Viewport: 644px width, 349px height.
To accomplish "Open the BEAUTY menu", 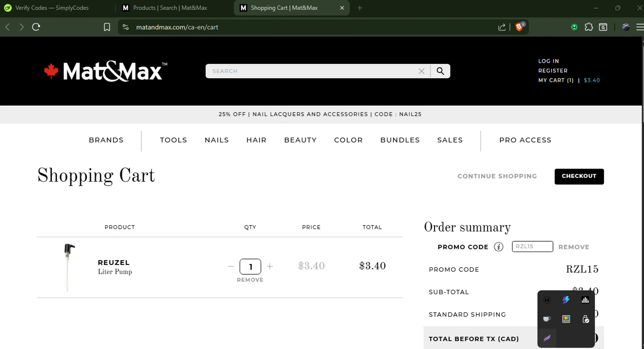I will [301, 140].
